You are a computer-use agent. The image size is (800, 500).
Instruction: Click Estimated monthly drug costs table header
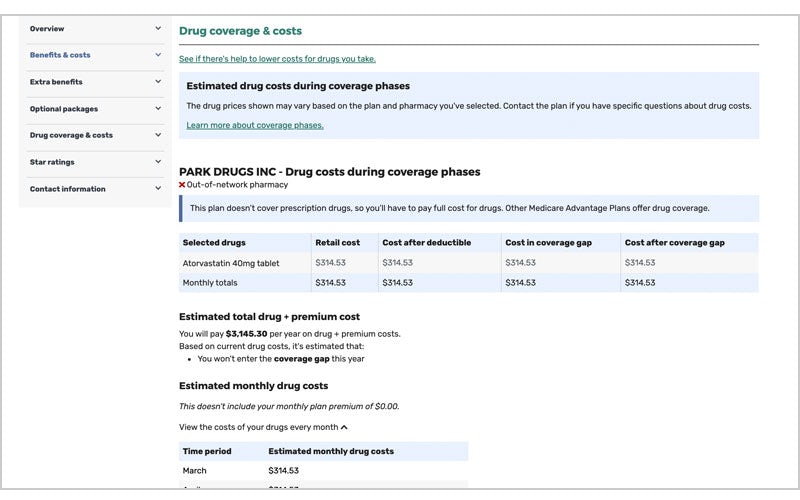331,451
